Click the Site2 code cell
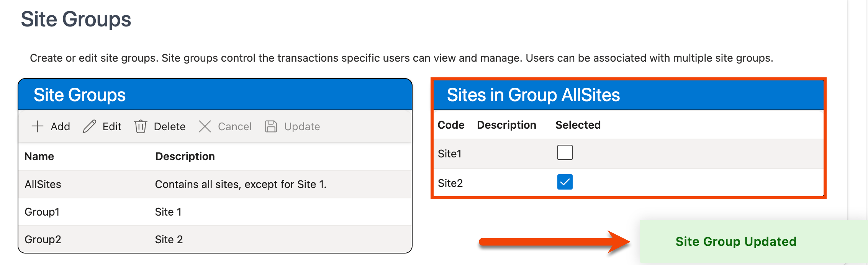868x265 pixels. coord(450,183)
